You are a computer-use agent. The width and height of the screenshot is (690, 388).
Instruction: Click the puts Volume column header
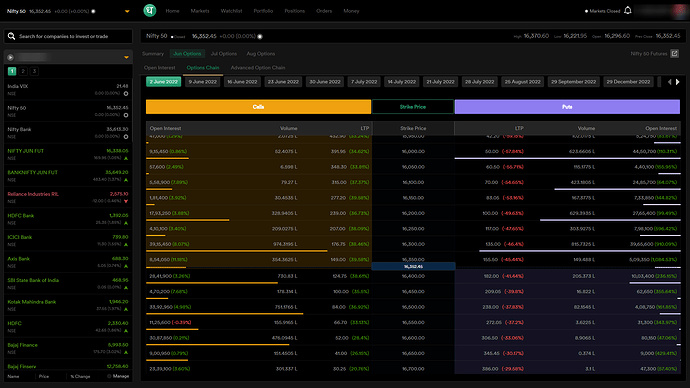point(586,128)
